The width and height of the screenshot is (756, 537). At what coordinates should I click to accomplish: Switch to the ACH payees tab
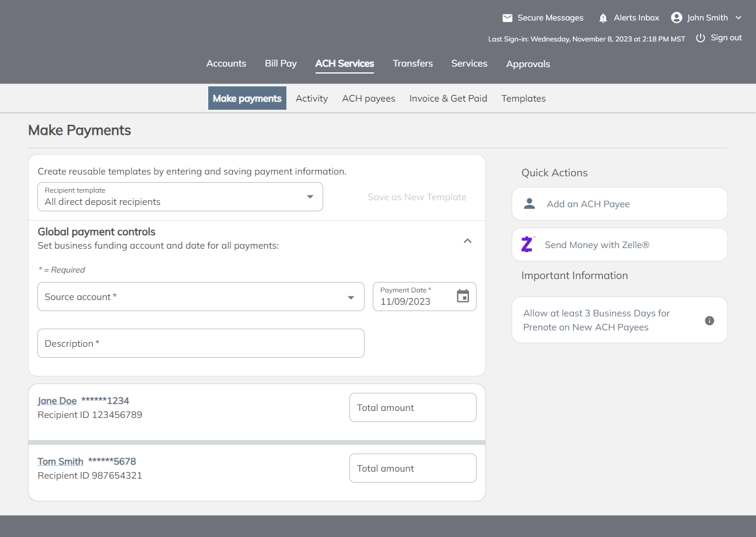[x=369, y=99]
